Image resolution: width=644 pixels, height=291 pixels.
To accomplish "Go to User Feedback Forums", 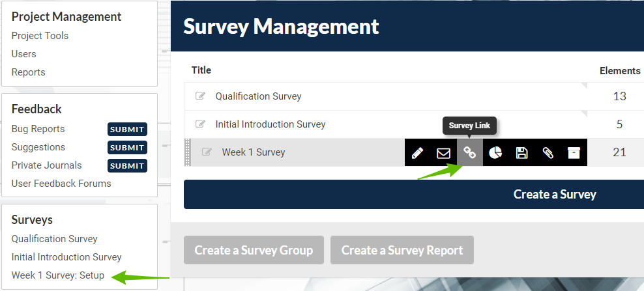I will click(x=61, y=184).
